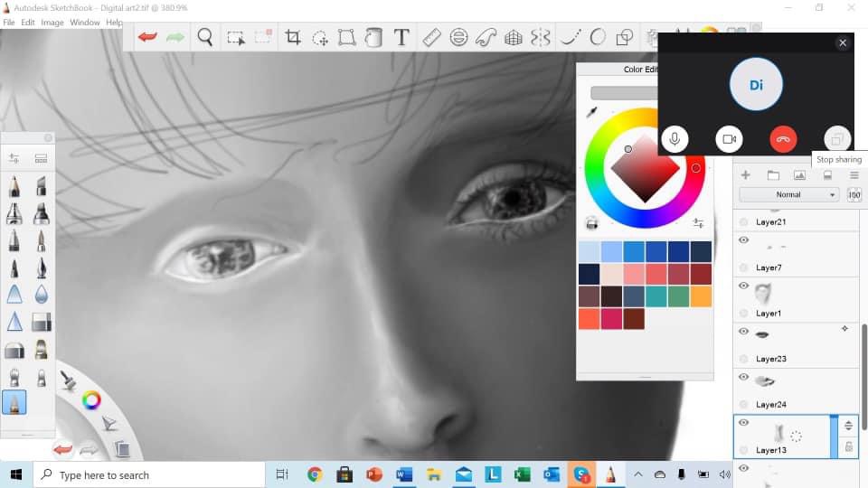Choose the Flood Fill bucket tool

[x=373, y=37]
